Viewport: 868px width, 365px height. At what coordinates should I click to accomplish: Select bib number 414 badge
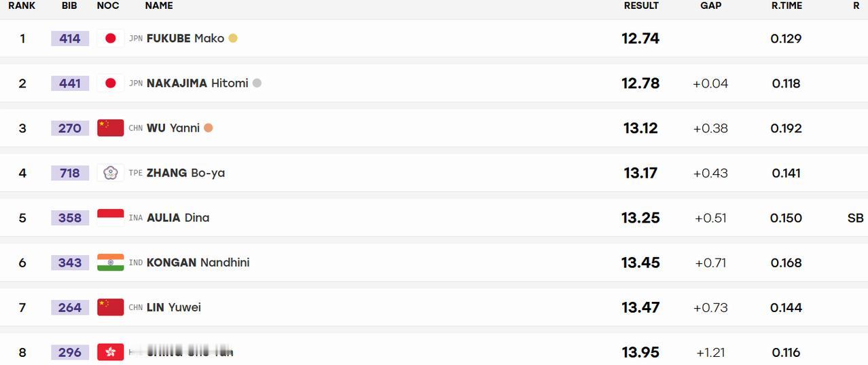click(70, 39)
